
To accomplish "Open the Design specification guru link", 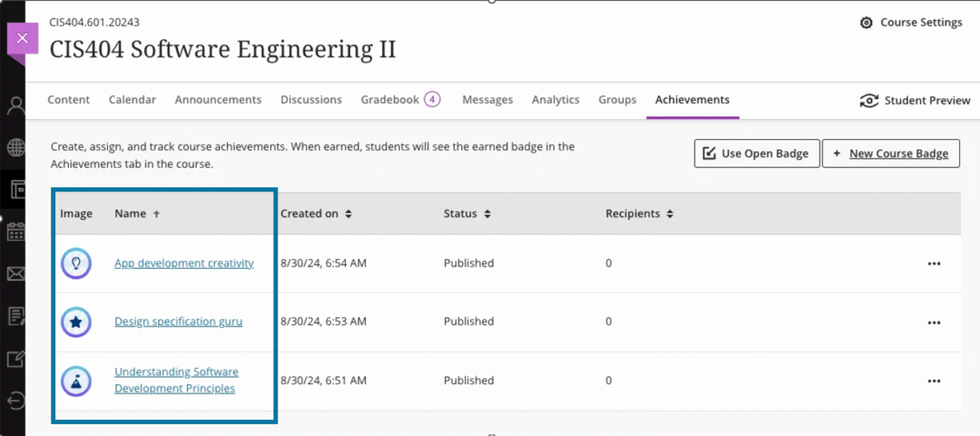I will pyautogui.click(x=179, y=322).
